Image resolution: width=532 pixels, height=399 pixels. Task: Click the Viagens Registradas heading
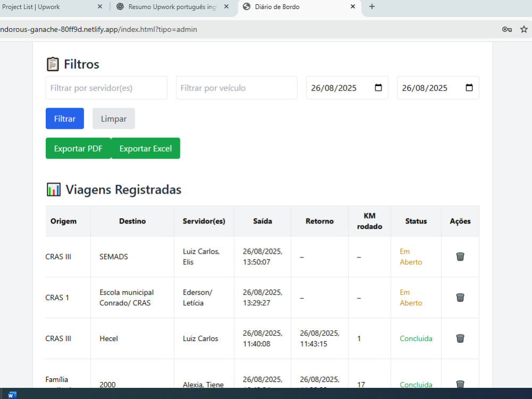[x=114, y=190]
